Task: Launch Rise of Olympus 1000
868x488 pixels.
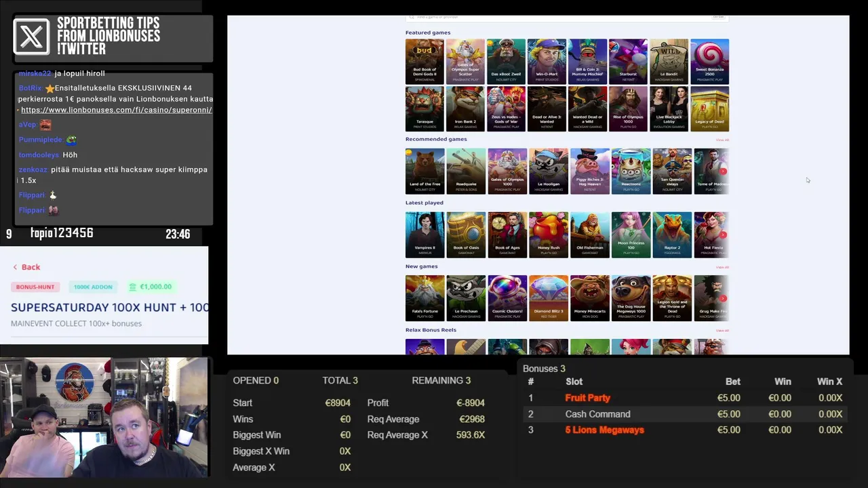Action: [628, 108]
